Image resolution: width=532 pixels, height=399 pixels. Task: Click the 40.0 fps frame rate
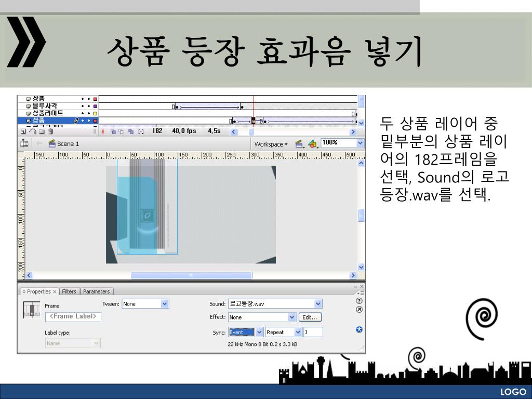tap(184, 131)
